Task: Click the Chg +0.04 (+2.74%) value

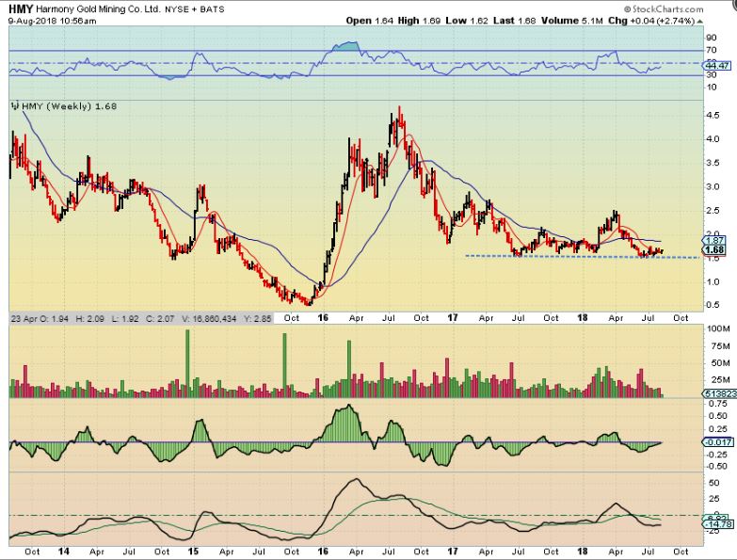Action: tap(651, 21)
